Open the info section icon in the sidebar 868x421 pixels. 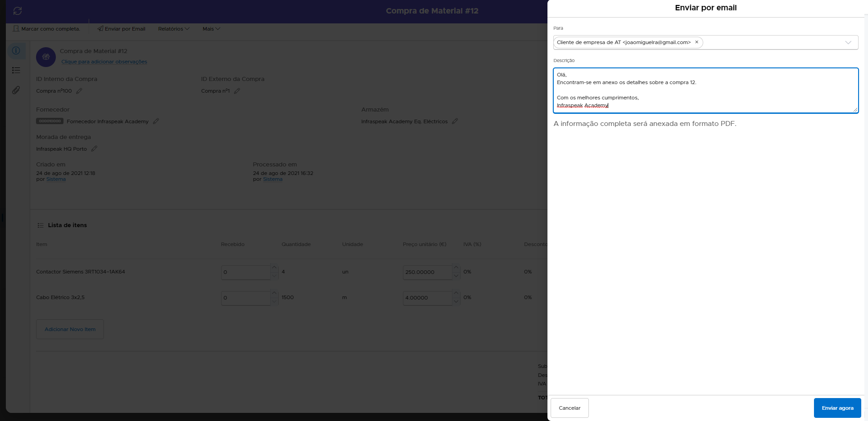[x=16, y=50]
